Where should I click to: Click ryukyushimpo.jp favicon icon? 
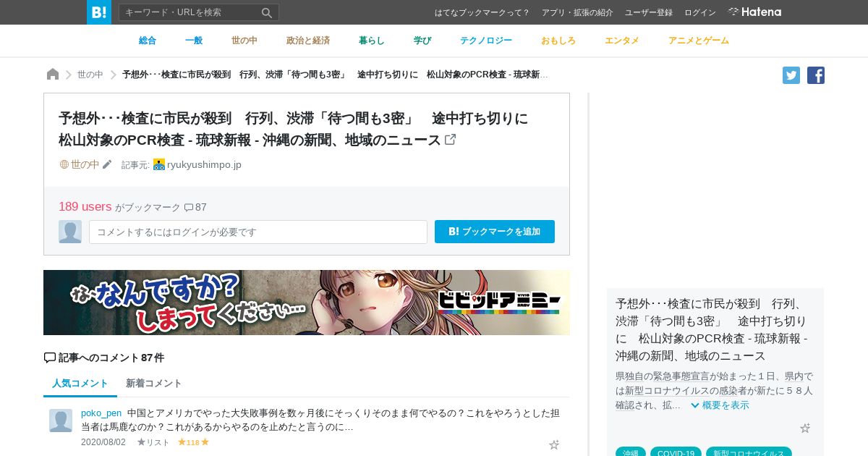point(159,164)
